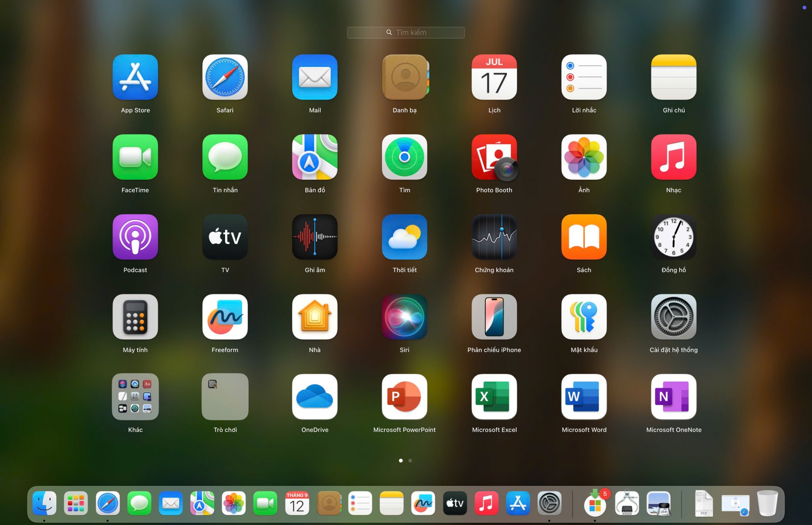Open Thời tiết weather app

pos(404,237)
